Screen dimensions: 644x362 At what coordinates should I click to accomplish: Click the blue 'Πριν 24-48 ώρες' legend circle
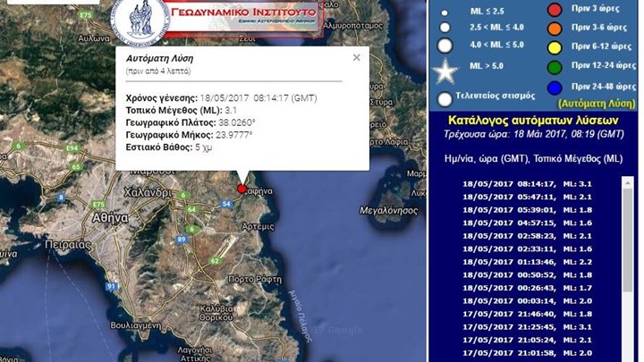(x=555, y=88)
